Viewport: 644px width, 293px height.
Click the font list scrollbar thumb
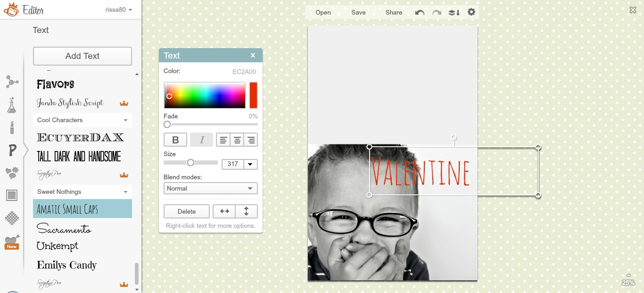(x=137, y=274)
